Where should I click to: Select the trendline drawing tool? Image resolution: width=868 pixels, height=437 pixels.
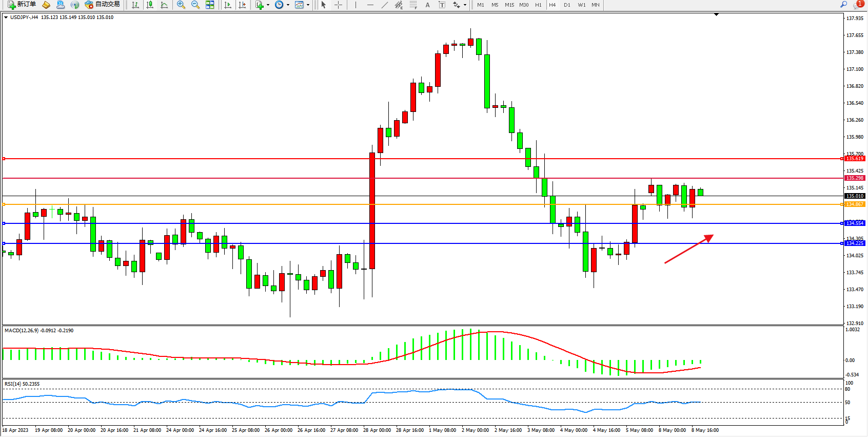(385, 5)
